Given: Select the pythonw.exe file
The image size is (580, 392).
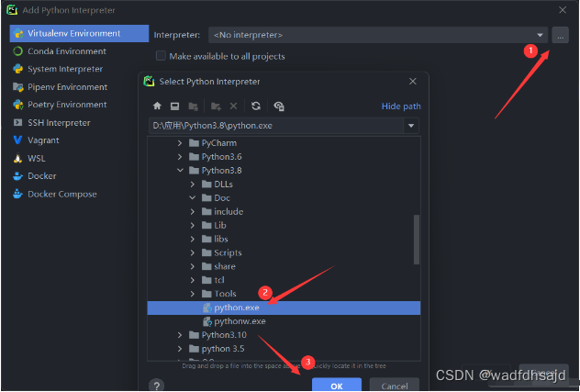Looking at the screenshot, I should coord(284,321).
